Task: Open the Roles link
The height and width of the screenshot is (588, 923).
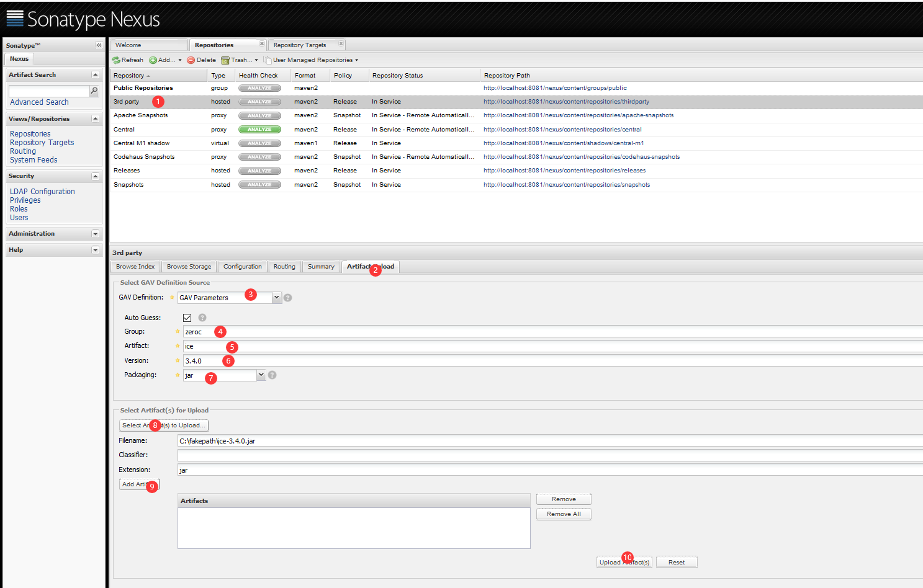Action: click(x=19, y=209)
